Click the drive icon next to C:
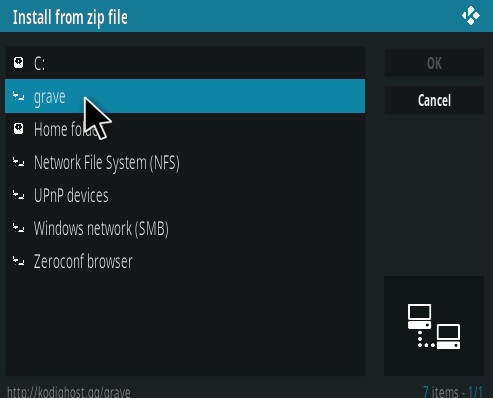 [19, 63]
